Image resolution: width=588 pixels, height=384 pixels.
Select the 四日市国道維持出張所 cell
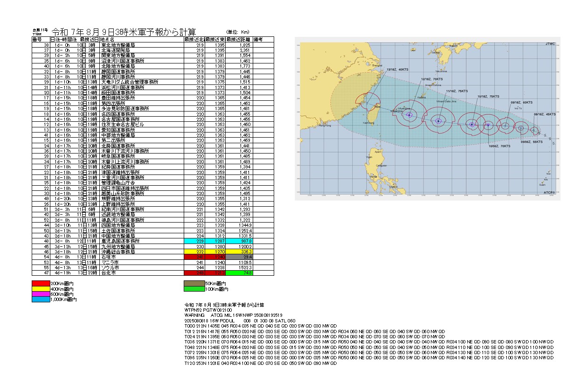coord(142,188)
